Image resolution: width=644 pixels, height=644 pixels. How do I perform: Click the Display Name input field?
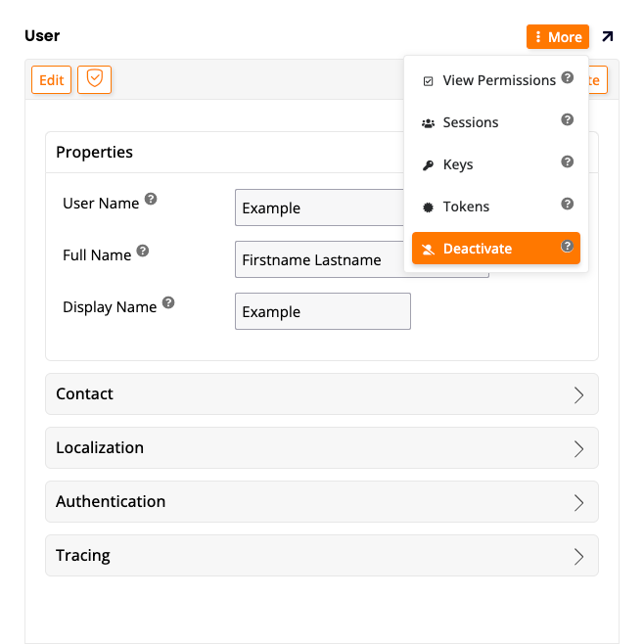tap(323, 312)
